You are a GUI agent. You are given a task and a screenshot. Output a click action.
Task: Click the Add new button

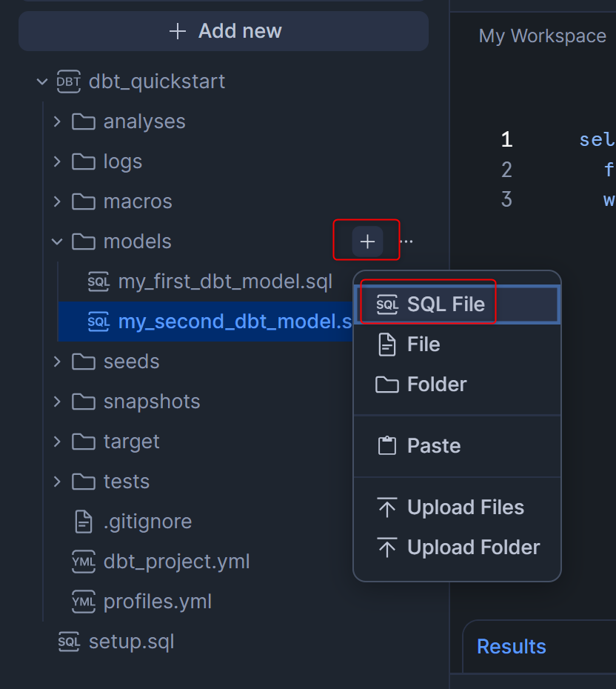pyautogui.click(x=224, y=31)
